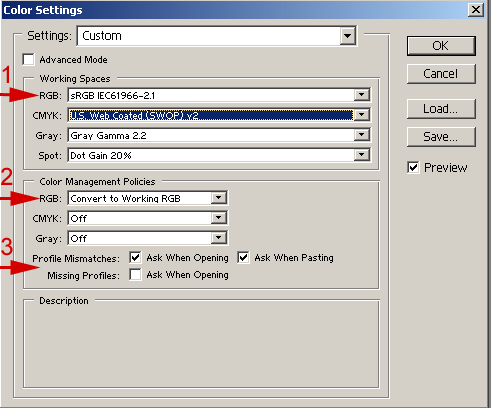Uncheck the Ask When Pasting checkbox
Viewport: 491px width, 408px height.
(243, 258)
